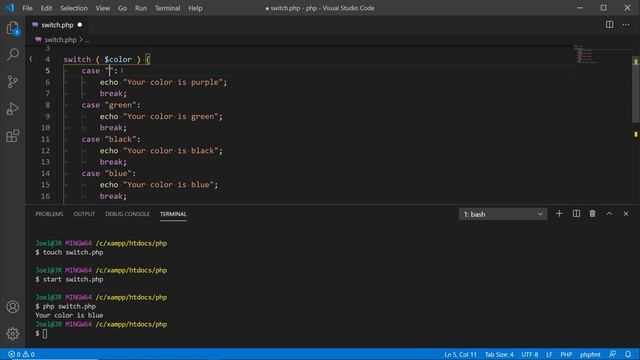Change LF end of line sequence
The width and height of the screenshot is (640, 360).
549,354
